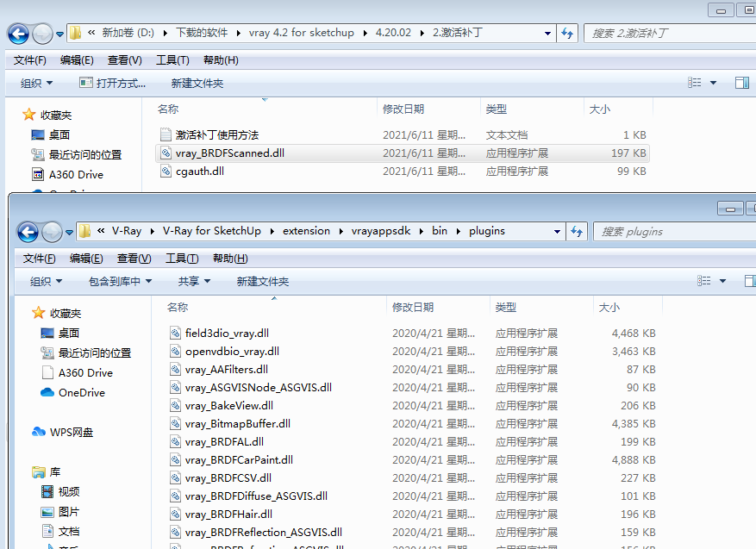
Task: Click the preview pane icon in the 2.激活补丁 window
Action: point(742,83)
